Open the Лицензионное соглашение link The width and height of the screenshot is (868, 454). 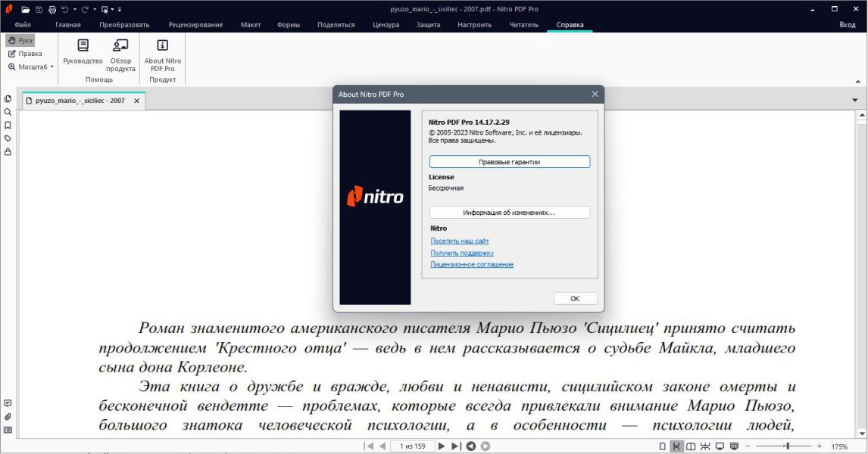[x=472, y=264]
